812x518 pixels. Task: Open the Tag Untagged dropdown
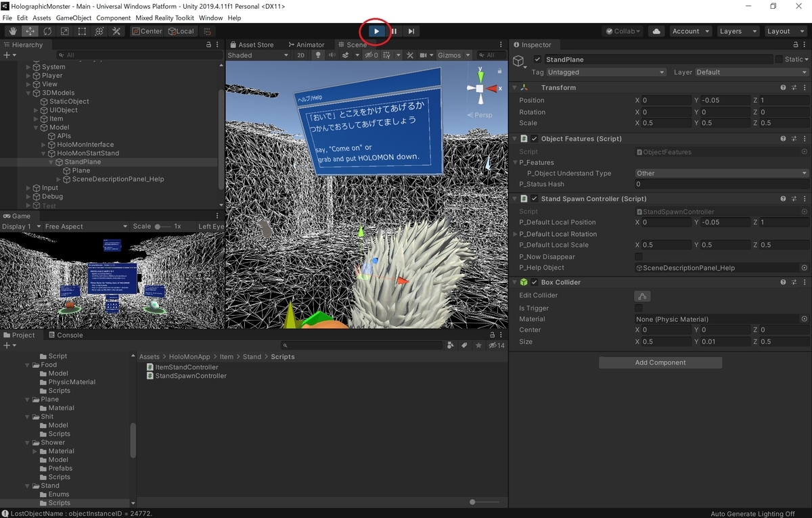tap(606, 72)
